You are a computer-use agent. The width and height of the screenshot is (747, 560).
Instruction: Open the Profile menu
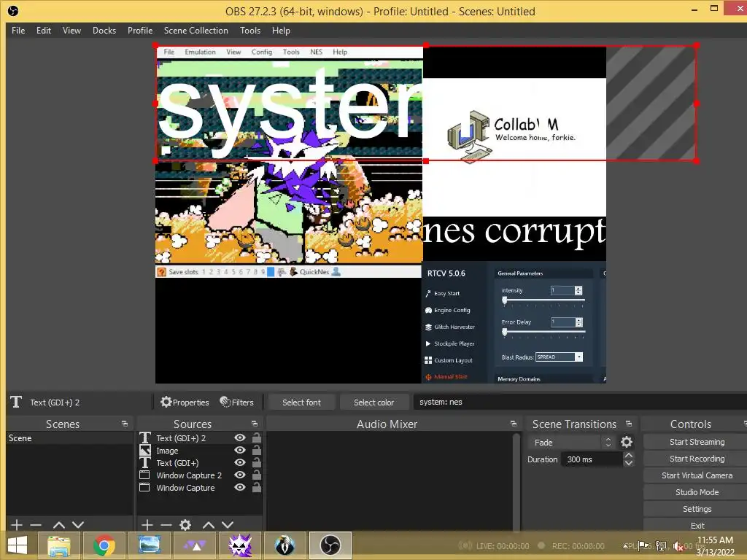(x=140, y=31)
